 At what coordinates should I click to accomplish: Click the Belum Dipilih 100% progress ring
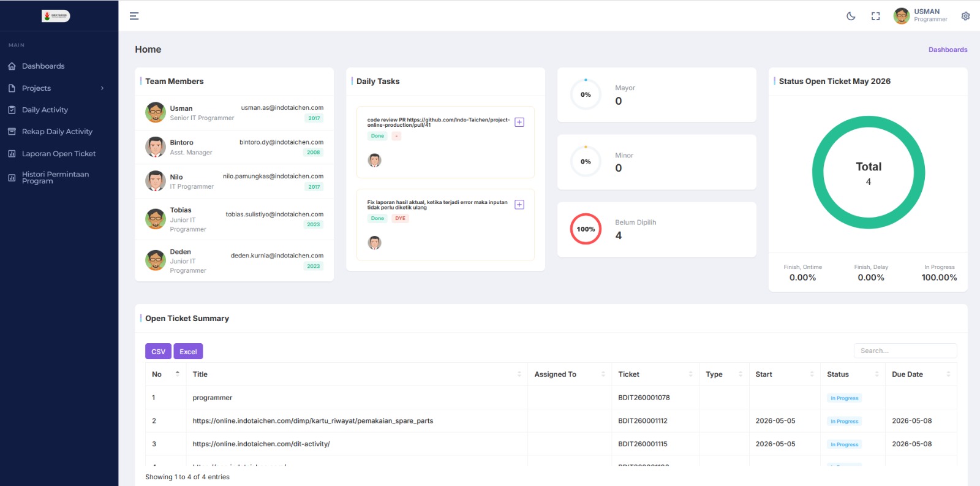[586, 229]
